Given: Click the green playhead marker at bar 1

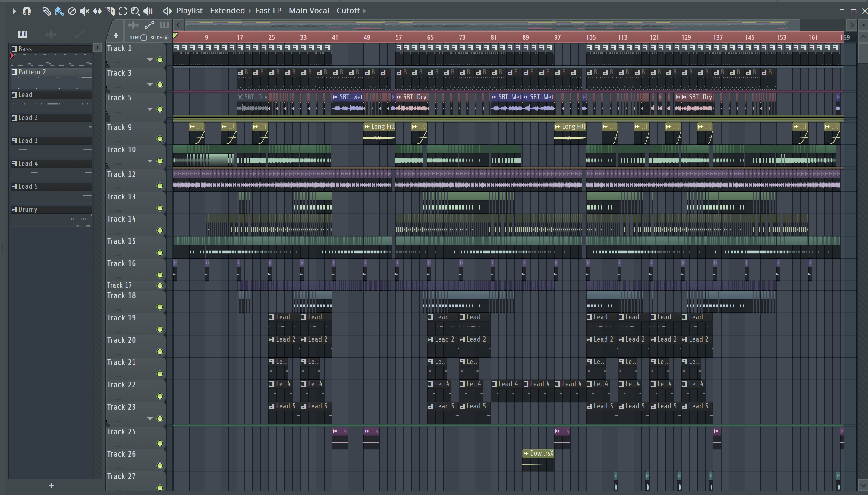Looking at the screenshot, I should point(175,35).
